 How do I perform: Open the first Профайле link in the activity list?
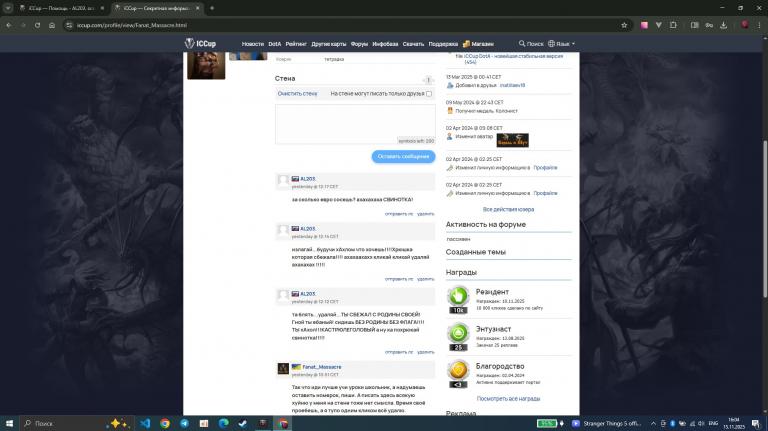tap(545, 168)
